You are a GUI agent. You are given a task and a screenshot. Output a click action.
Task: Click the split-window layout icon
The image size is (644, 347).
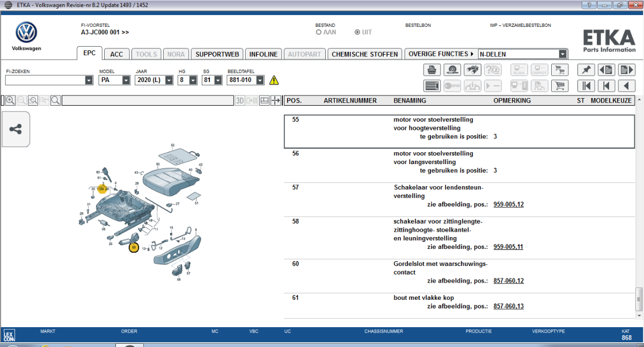pos(265,100)
